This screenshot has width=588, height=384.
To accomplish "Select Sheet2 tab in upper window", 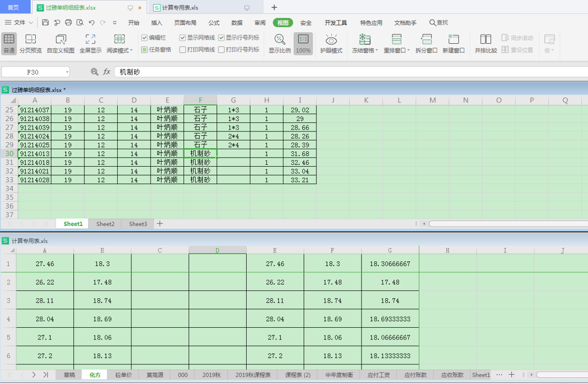I will 106,224.
